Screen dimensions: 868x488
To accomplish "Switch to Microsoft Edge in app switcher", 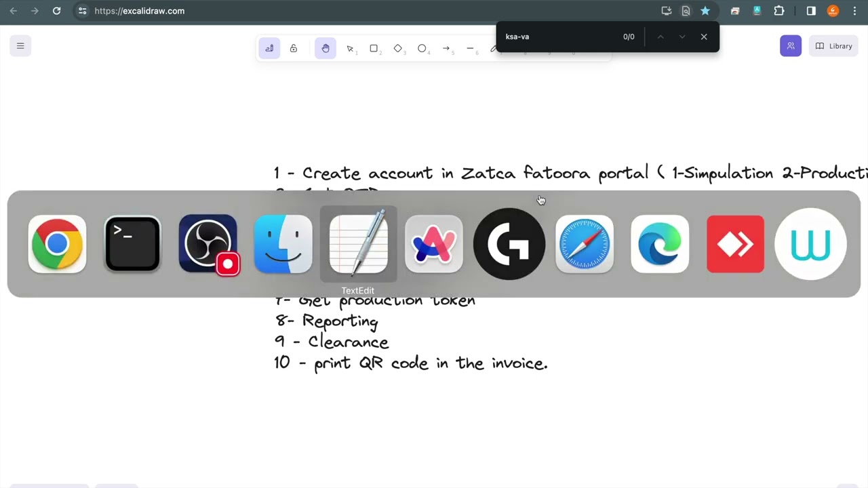I will tap(660, 244).
